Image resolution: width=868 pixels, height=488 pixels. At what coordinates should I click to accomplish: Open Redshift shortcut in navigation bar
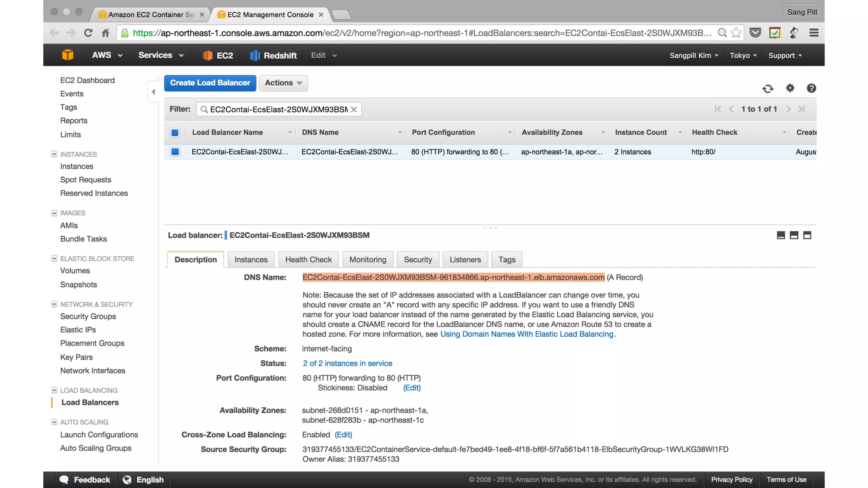(x=273, y=55)
